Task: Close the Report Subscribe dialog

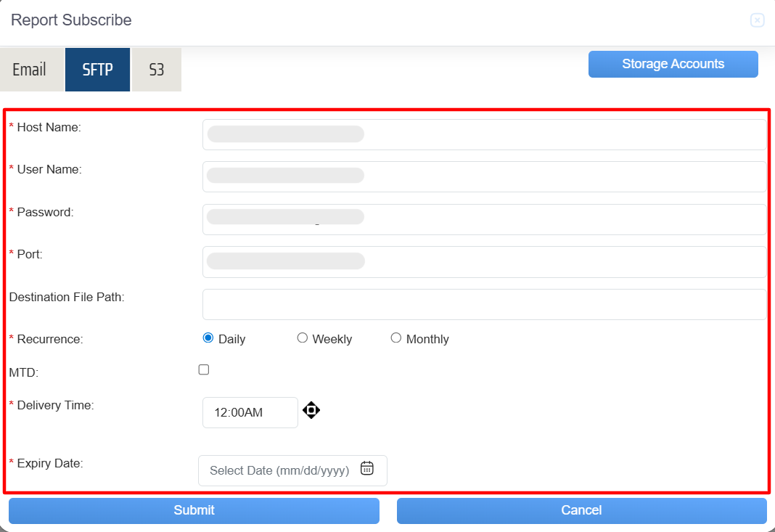Action: pyautogui.click(x=757, y=20)
